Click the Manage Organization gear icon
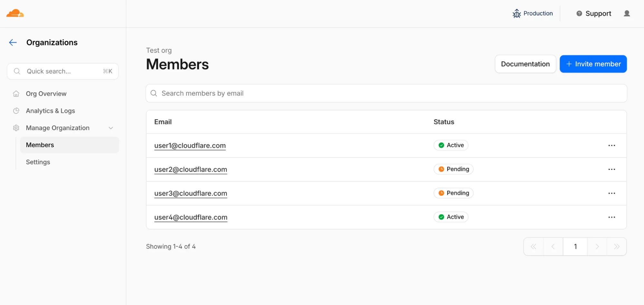Viewport: 644px width, 305px height. 16,128
